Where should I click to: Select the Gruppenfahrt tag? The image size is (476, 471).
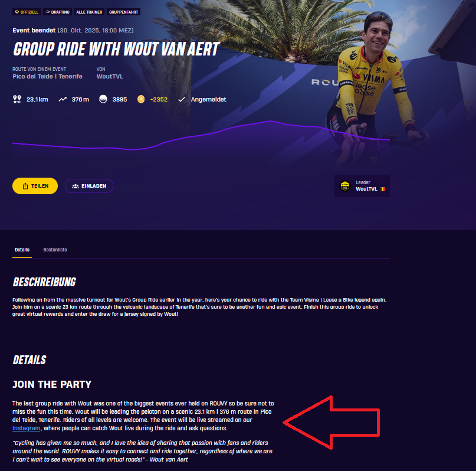pos(123,12)
